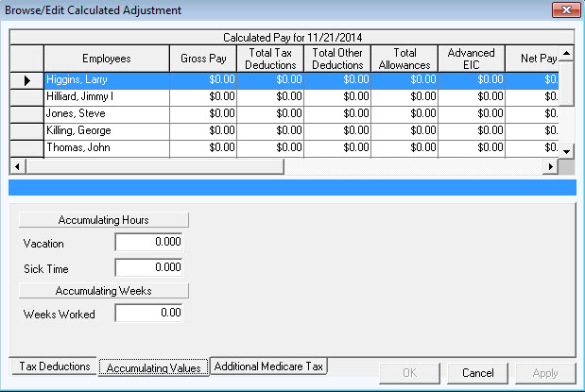Click the grid's scroll up arrow
This screenshot has height=392, width=585.
click(x=567, y=53)
